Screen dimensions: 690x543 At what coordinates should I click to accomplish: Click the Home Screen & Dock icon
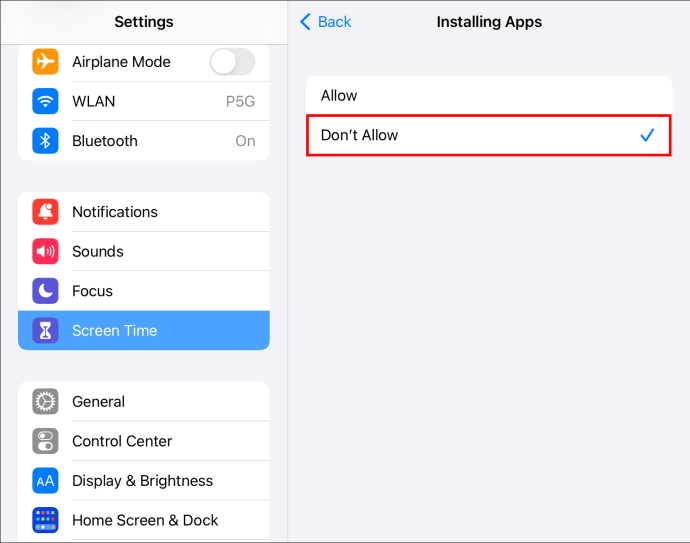click(x=45, y=520)
